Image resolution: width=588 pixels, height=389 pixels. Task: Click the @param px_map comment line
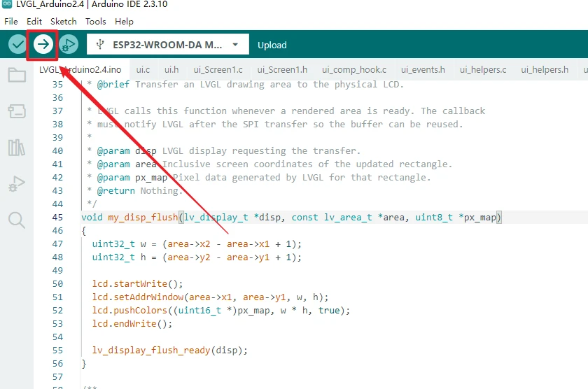coord(259,177)
